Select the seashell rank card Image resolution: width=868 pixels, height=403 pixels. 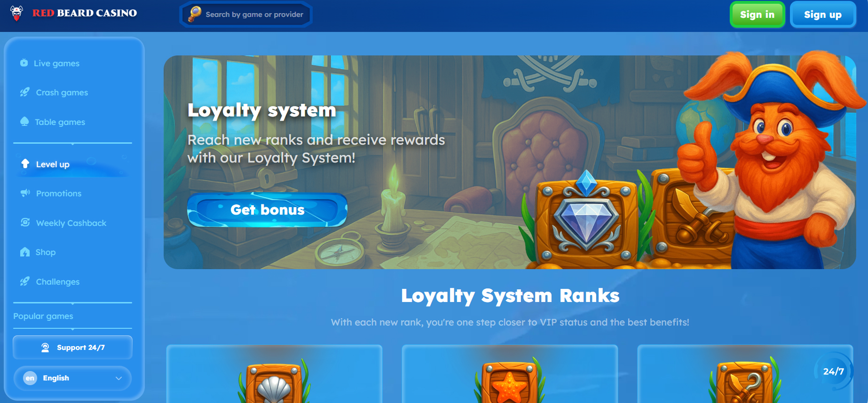coord(274,374)
